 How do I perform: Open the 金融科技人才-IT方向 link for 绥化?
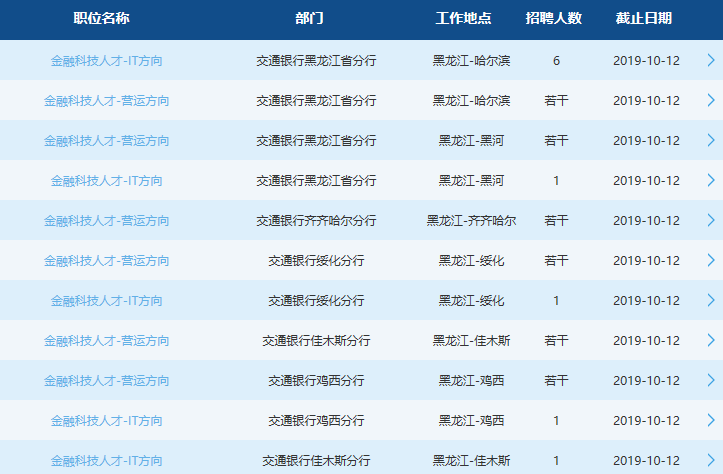107,301
